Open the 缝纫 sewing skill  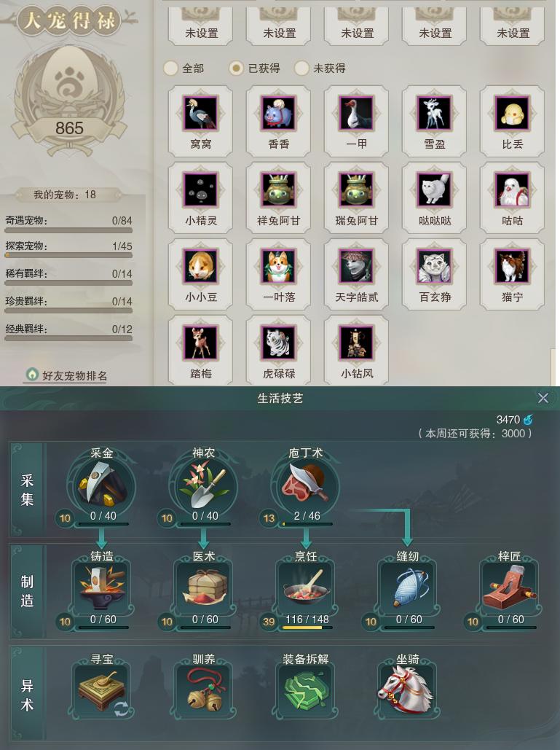tap(408, 587)
